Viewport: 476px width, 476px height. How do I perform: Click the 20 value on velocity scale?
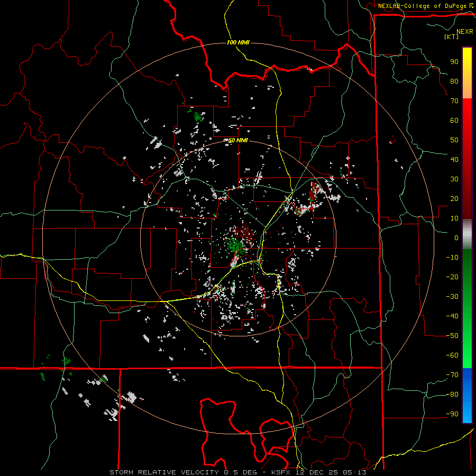(x=454, y=198)
